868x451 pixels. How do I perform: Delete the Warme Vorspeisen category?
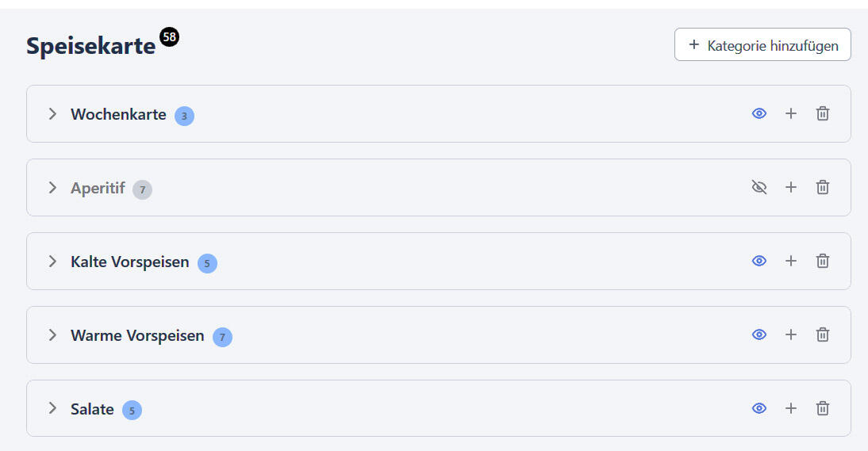click(x=823, y=334)
